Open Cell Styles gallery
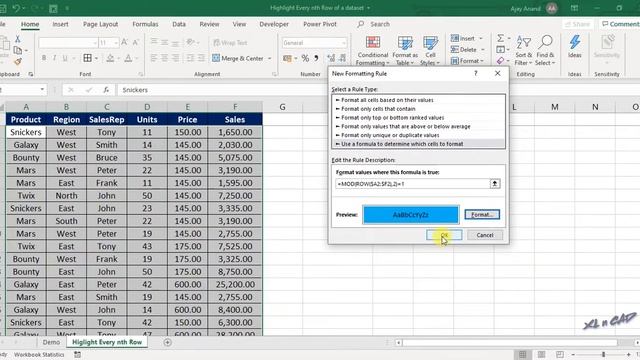640x360 pixels. point(430,51)
